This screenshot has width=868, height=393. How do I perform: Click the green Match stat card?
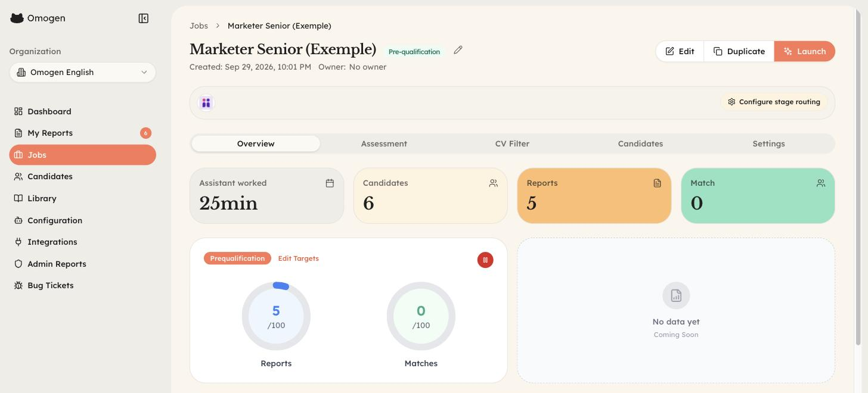pos(758,196)
